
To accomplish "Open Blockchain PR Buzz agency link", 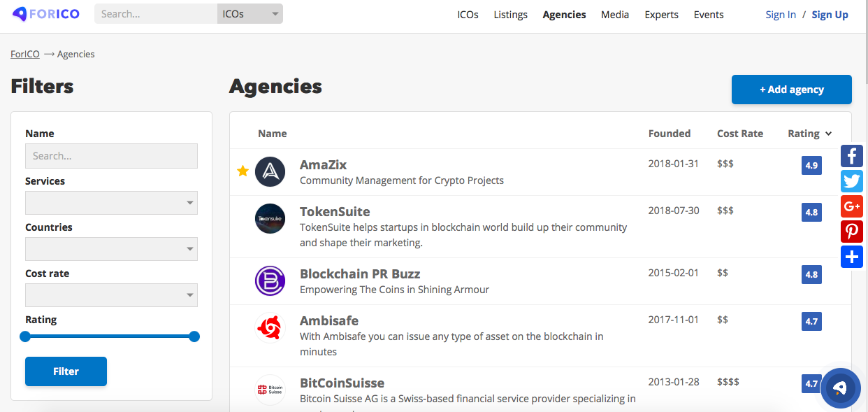I will (360, 274).
